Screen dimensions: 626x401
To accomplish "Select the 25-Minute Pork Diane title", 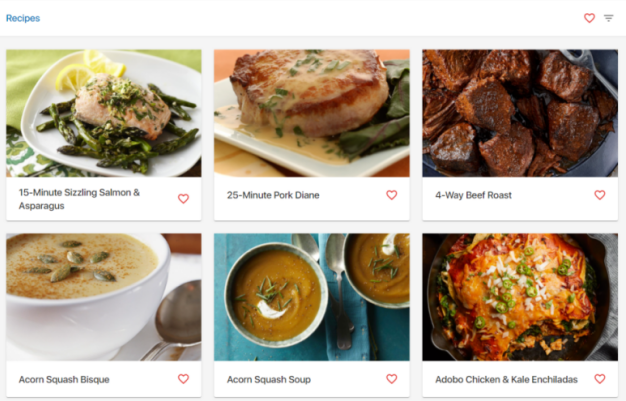I will 273,195.
